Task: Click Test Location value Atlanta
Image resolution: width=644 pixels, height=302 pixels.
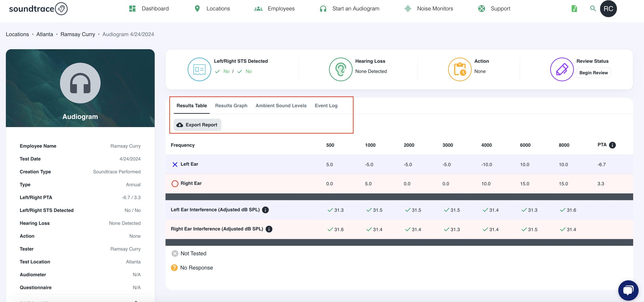Action: coord(133,262)
